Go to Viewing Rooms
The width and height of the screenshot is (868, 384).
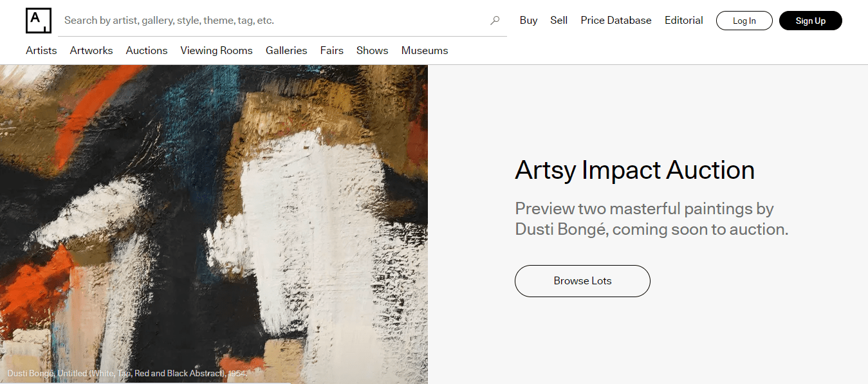coord(216,50)
